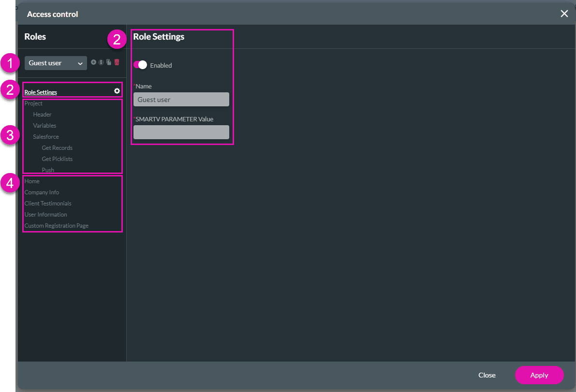Choose Get Picklists under Salesforce
576x392 pixels.
pos(57,159)
